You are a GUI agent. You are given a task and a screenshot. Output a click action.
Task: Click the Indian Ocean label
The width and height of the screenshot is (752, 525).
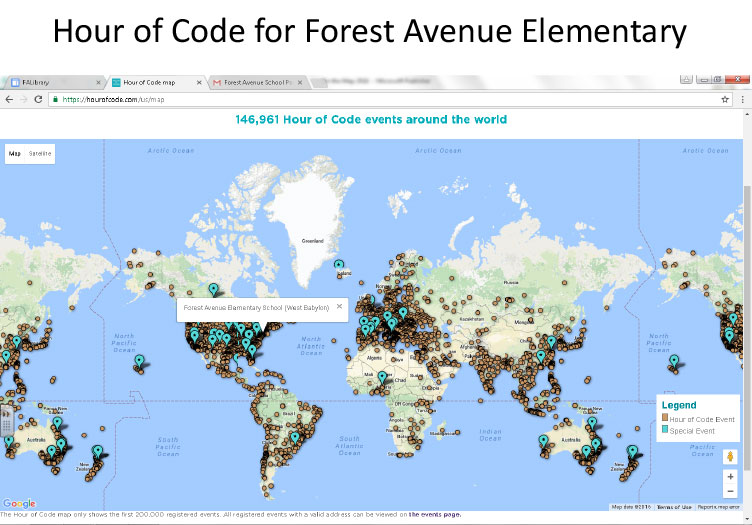(x=490, y=435)
